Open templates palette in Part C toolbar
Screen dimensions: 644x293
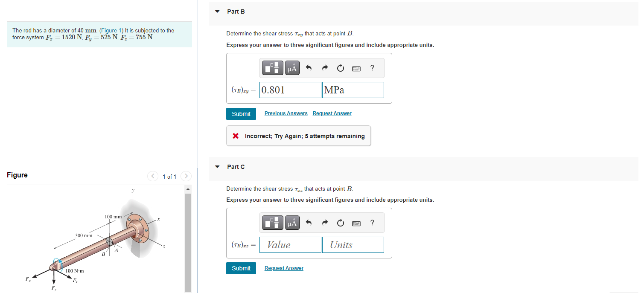274,223
